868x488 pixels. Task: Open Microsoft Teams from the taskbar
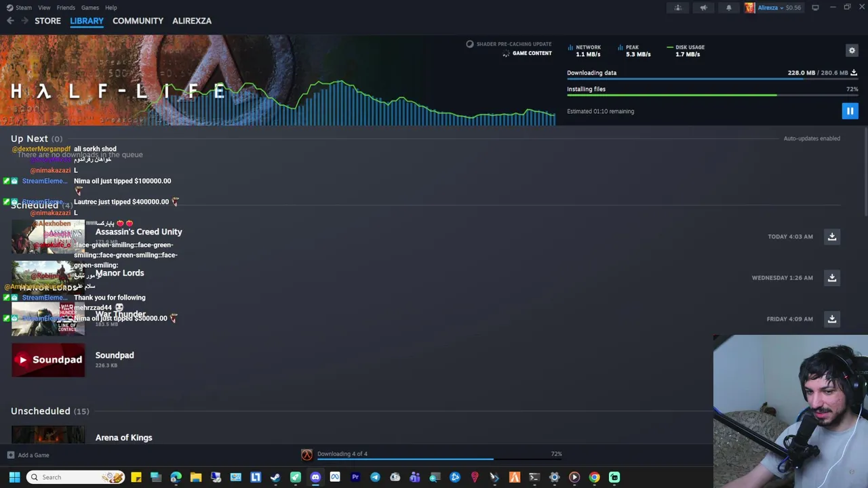click(415, 477)
